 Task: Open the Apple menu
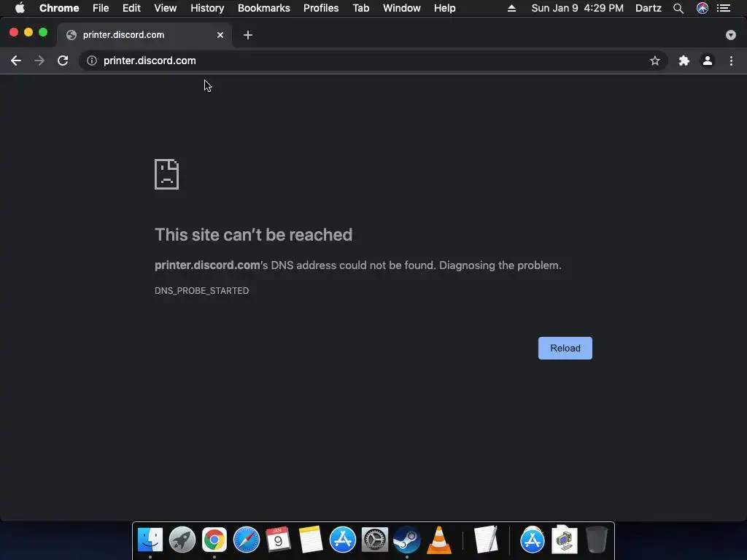20,8
